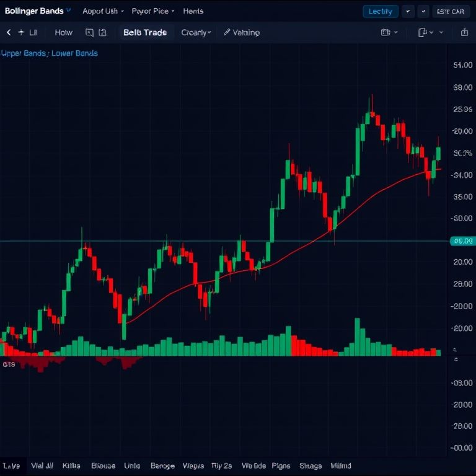Select the Kitlis tab in bottom bar
Image resolution: width=476 pixels, height=476 pixels.
point(71,465)
